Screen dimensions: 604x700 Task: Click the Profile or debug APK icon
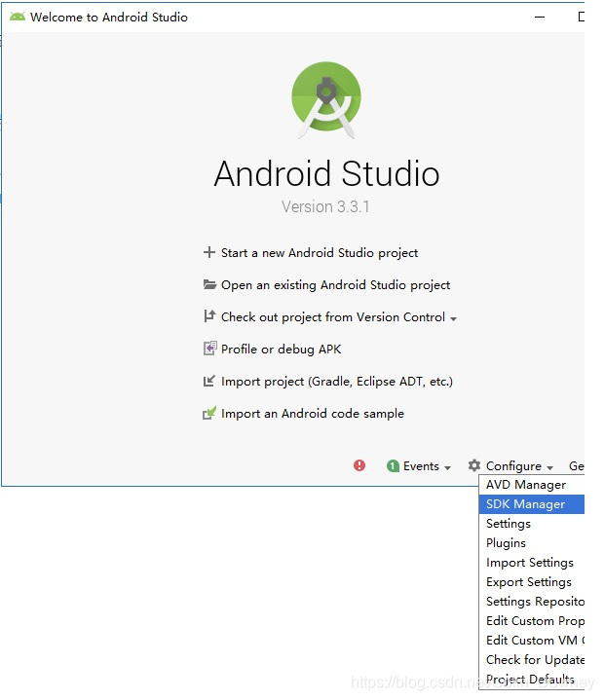point(210,349)
